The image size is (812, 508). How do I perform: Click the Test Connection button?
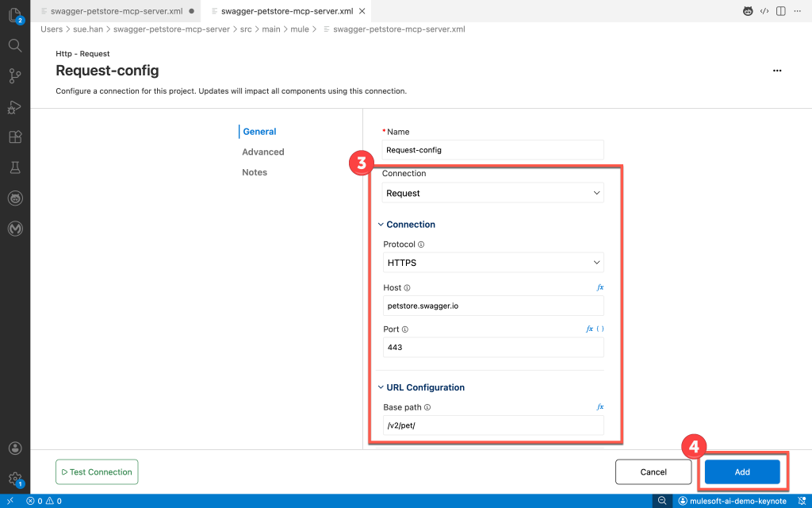pyautogui.click(x=97, y=472)
